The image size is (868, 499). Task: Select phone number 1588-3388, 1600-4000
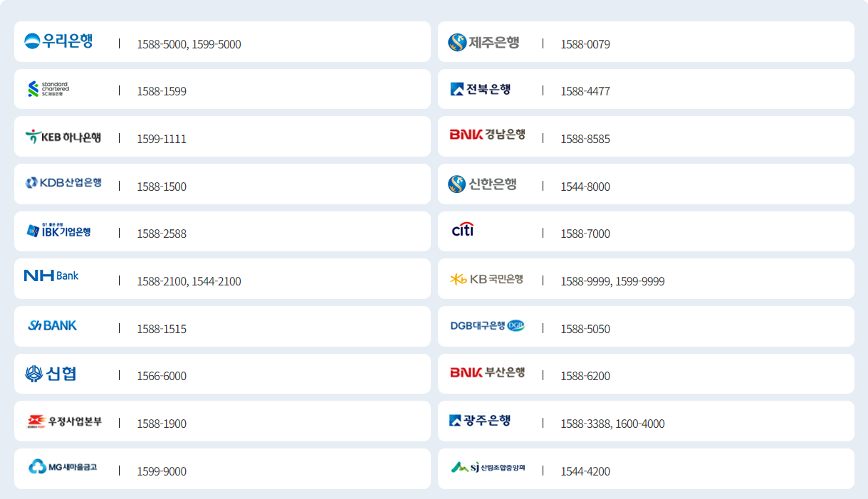(612, 424)
